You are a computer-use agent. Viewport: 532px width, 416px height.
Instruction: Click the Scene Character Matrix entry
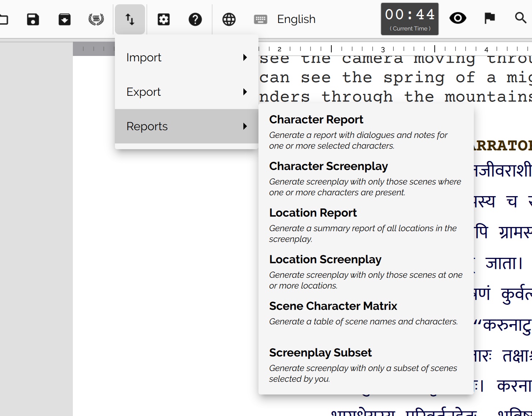(x=333, y=306)
